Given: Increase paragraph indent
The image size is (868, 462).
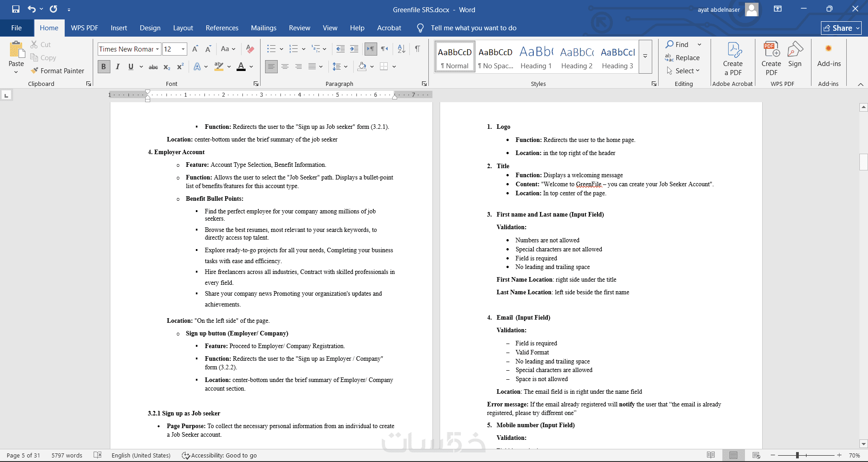Looking at the screenshot, I should tap(354, 49).
